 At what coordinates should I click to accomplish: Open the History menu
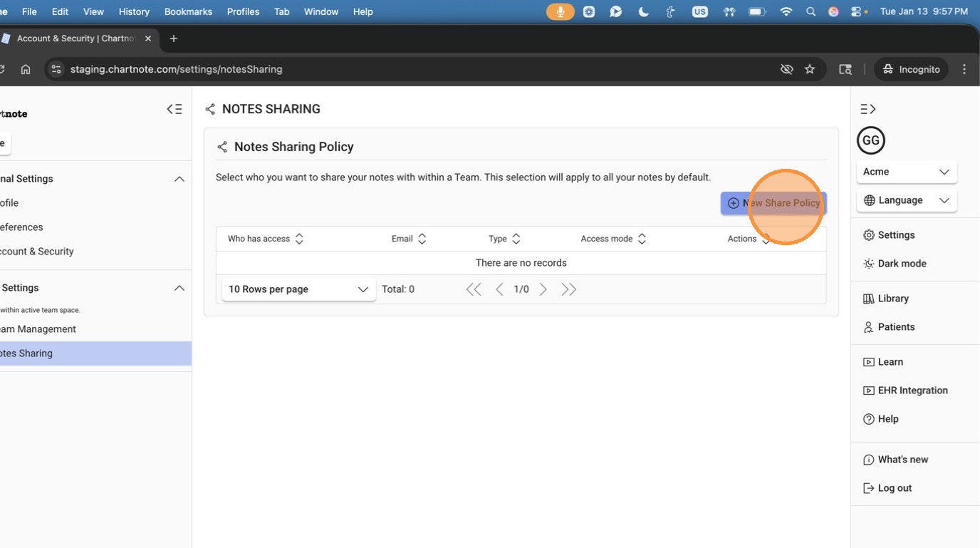(x=134, y=11)
